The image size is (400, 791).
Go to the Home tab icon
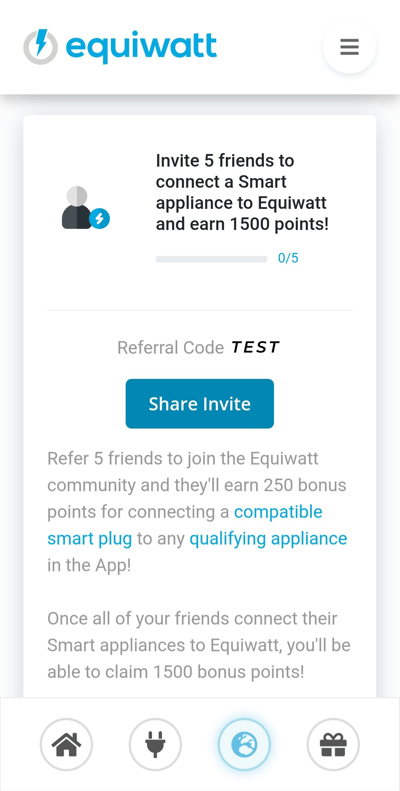click(67, 744)
